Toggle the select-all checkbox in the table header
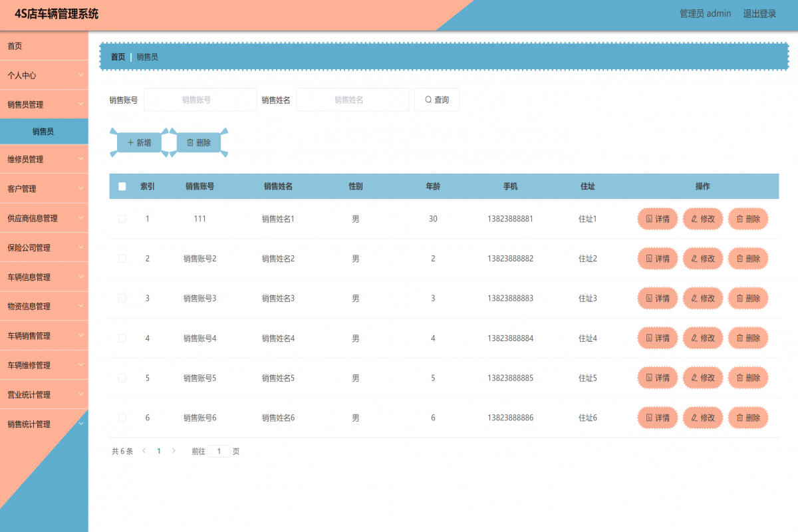The image size is (798, 532). (x=122, y=187)
